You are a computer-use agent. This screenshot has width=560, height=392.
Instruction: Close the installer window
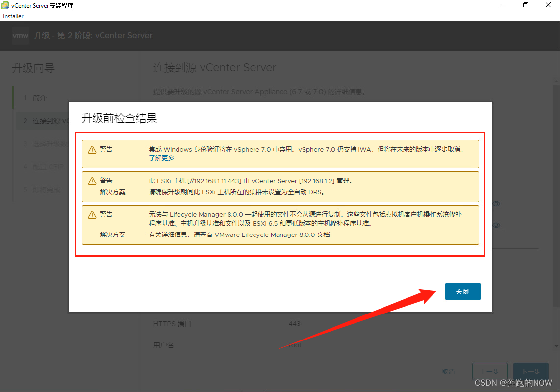click(x=548, y=5)
